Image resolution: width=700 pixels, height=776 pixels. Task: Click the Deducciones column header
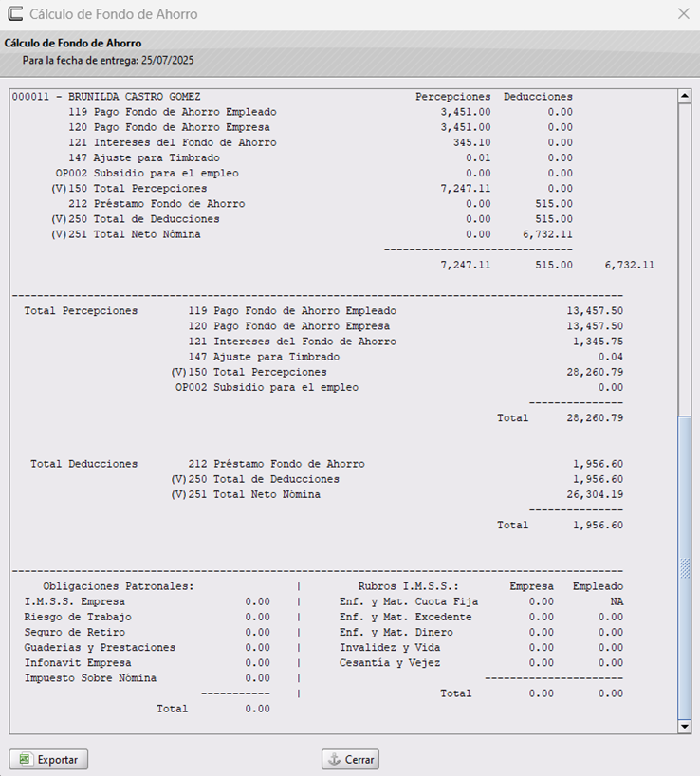(538, 97)
